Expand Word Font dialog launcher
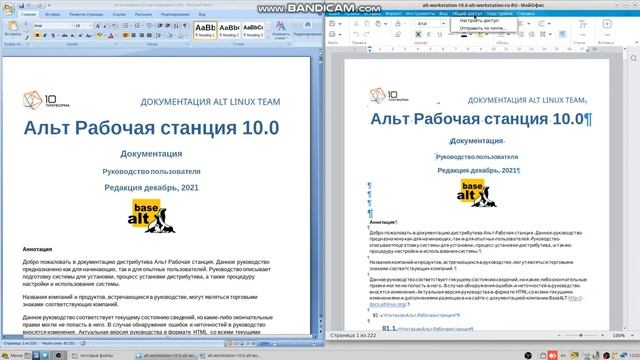The image size is (640, 360). [x=117, y=44]
